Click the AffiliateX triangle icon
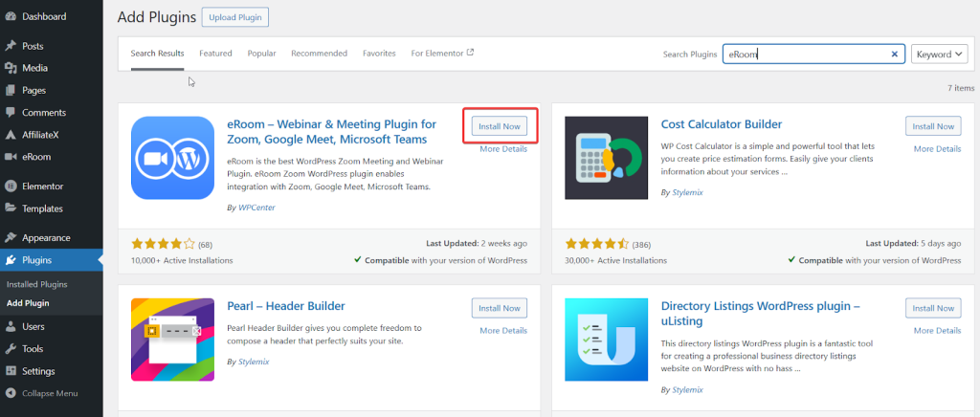The width and height of the screenshot is (980, 417). point(10,135)
